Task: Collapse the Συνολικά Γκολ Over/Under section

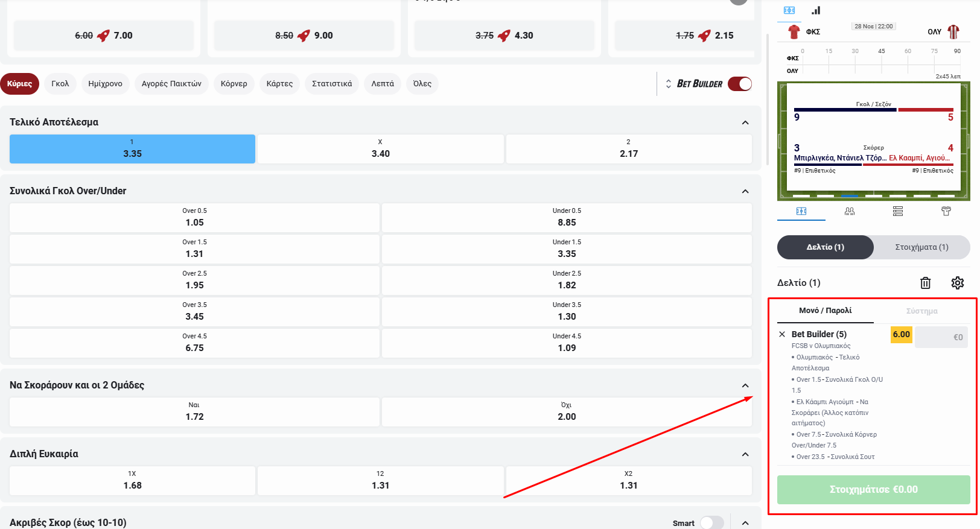Action: [745, 191]
